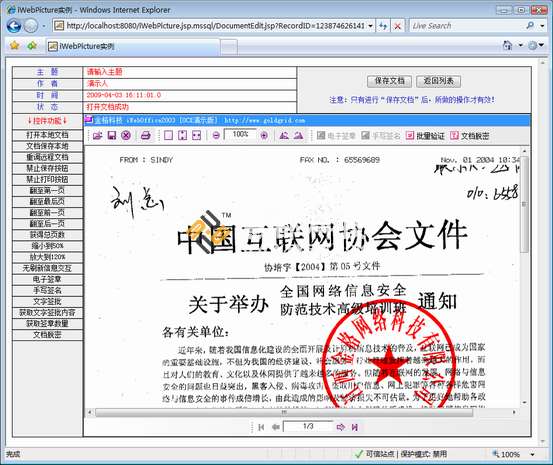Select the fit width page icon
Image resolution: width=553 pixels, height=465 pixels.
pyautogui.click(x=197, y=135)
